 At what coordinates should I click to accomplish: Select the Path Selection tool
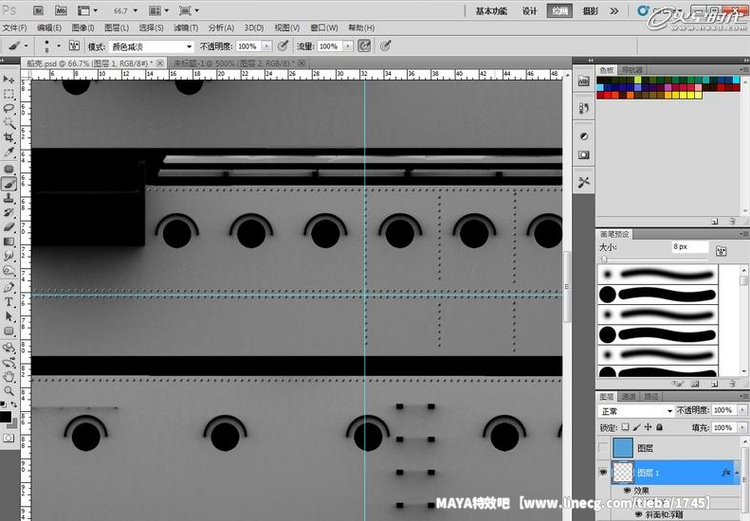click(9, 316)
